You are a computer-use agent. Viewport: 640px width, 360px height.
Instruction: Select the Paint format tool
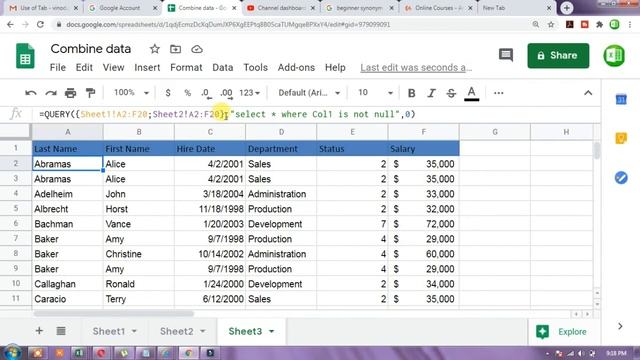(x=90, y=93)
